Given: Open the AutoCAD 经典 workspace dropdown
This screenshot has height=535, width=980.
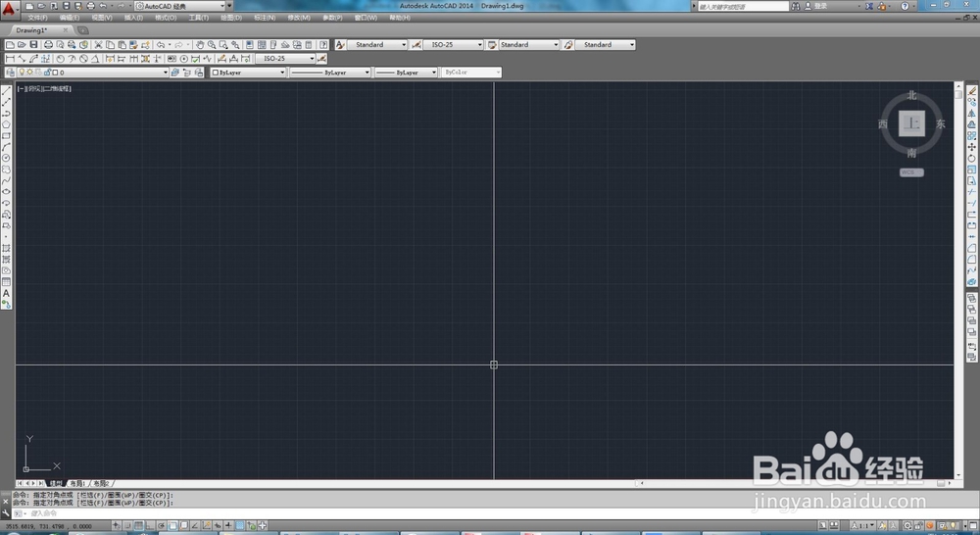Looking at the screenshot, I should click(x=179, y=6).
